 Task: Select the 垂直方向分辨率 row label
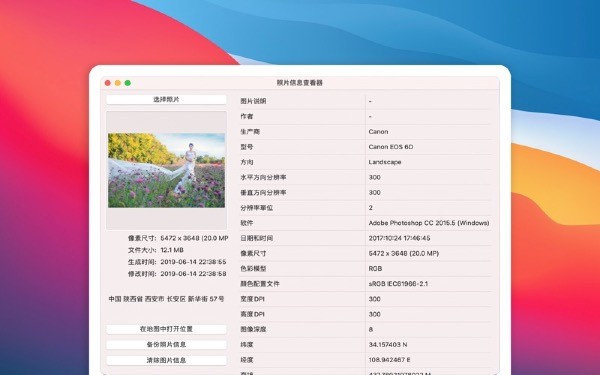263,192
